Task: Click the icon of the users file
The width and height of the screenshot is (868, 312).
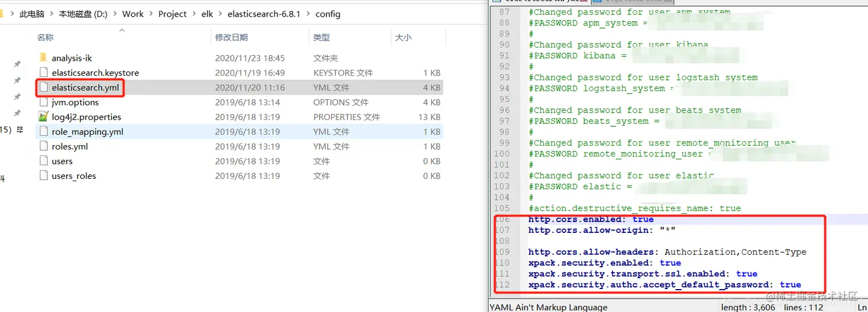Action: pos(43,161)
